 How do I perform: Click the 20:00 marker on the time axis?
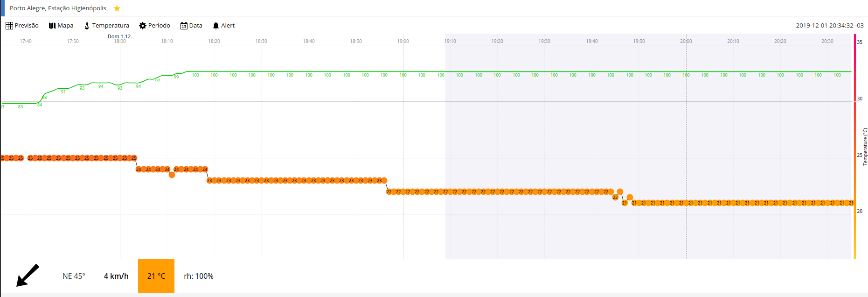[686, 41]
